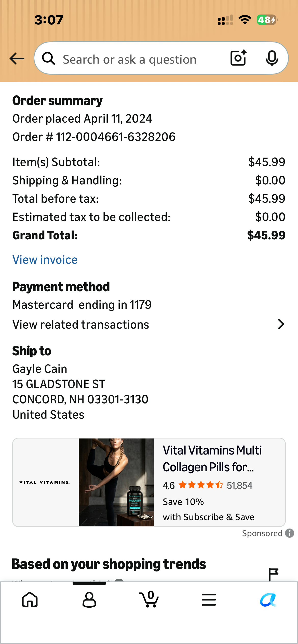Open the shopping cart icon
Screen dimensions: 298x644
149,599
